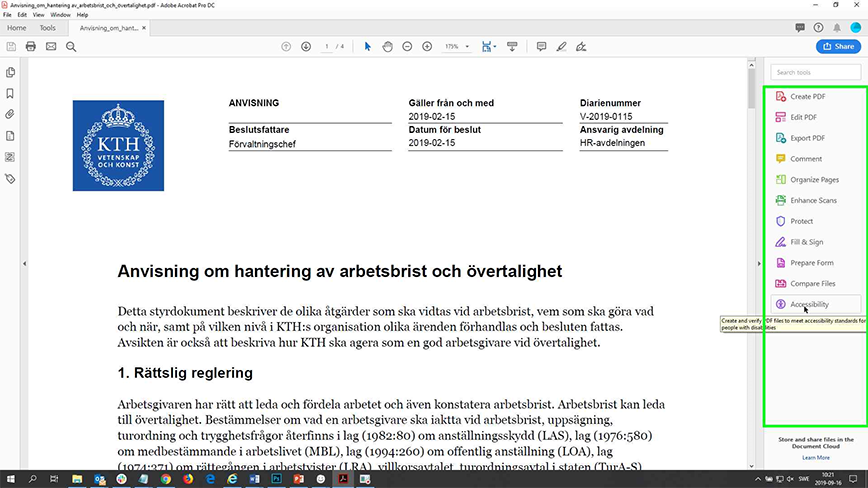Zoom in with the plus icon
Image resolution: width=868 pixels, height=488 pixels.
tap(427, 47)
